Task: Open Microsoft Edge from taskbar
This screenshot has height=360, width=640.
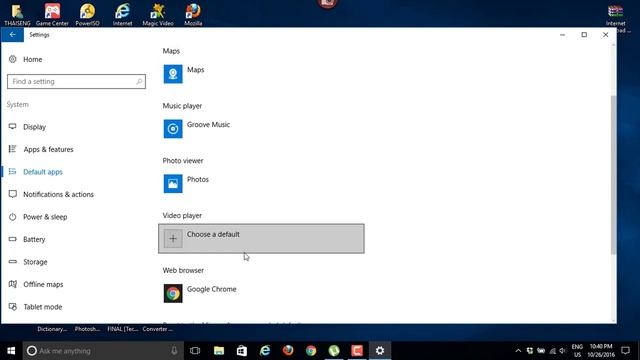Action: [265, 351]
